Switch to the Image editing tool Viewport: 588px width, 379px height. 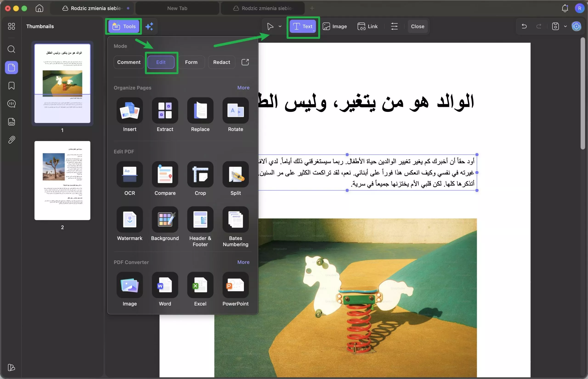pos(335,26)
